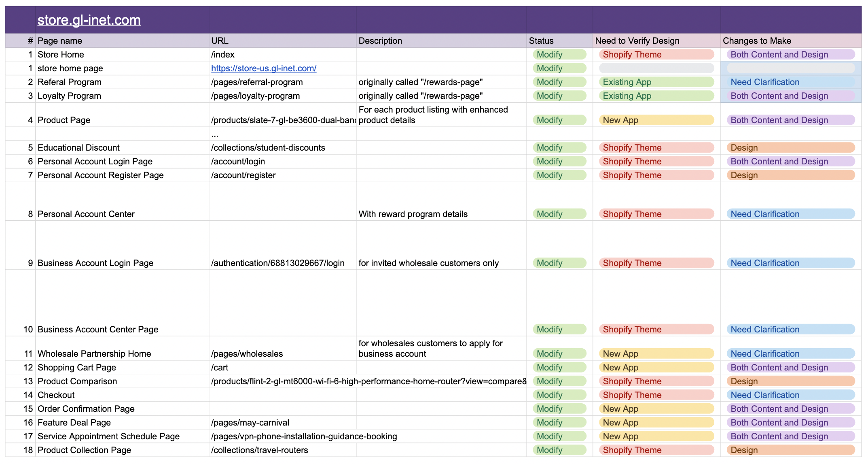Select the Wholesale Partnership Home cell
The height and width of the screenshot is (464, 868).
[122, 349]
